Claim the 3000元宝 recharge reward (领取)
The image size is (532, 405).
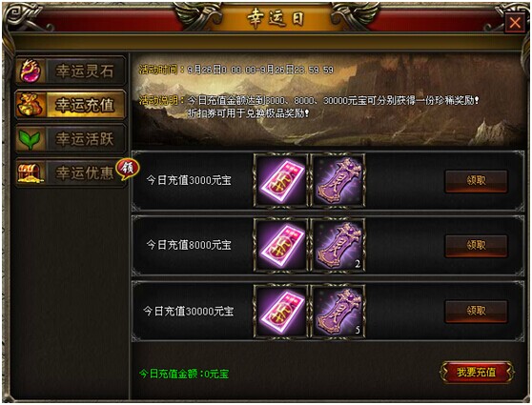pyautogui.click(x=476, y=181)
